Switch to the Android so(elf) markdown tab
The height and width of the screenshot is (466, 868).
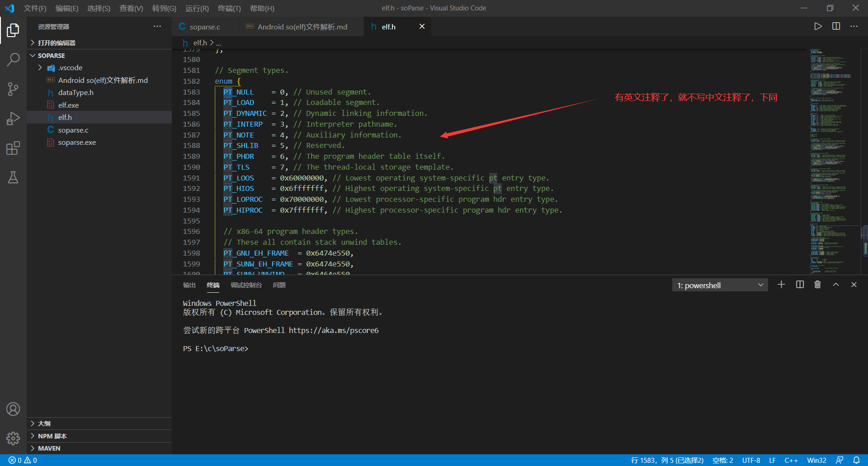coord(302,27)
